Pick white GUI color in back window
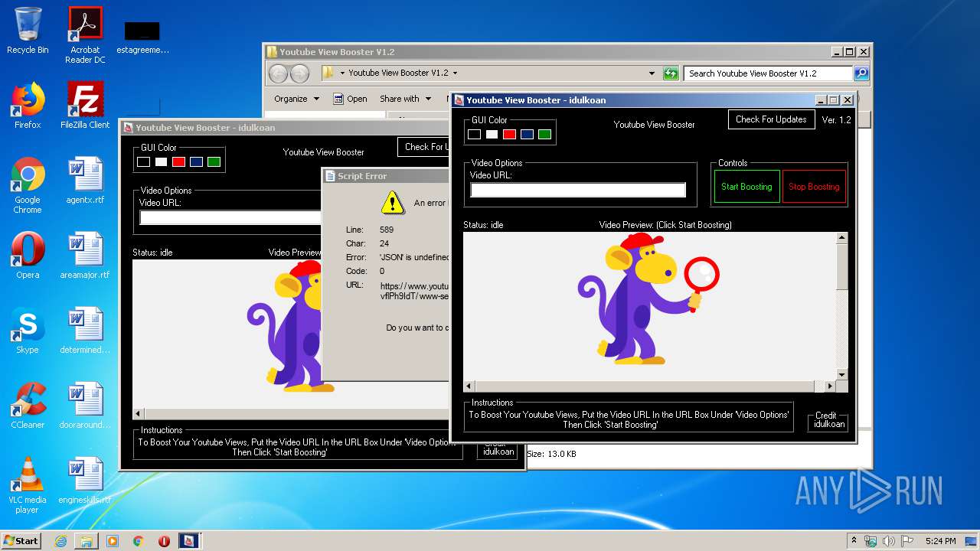This screenshot has height=551, width=980. point(161,162)
